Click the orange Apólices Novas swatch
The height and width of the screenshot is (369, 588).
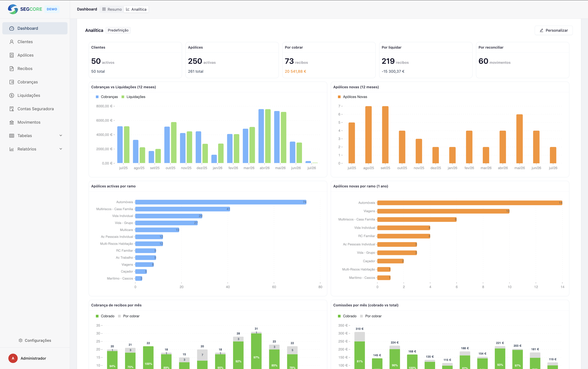click(x=339, y=97)
